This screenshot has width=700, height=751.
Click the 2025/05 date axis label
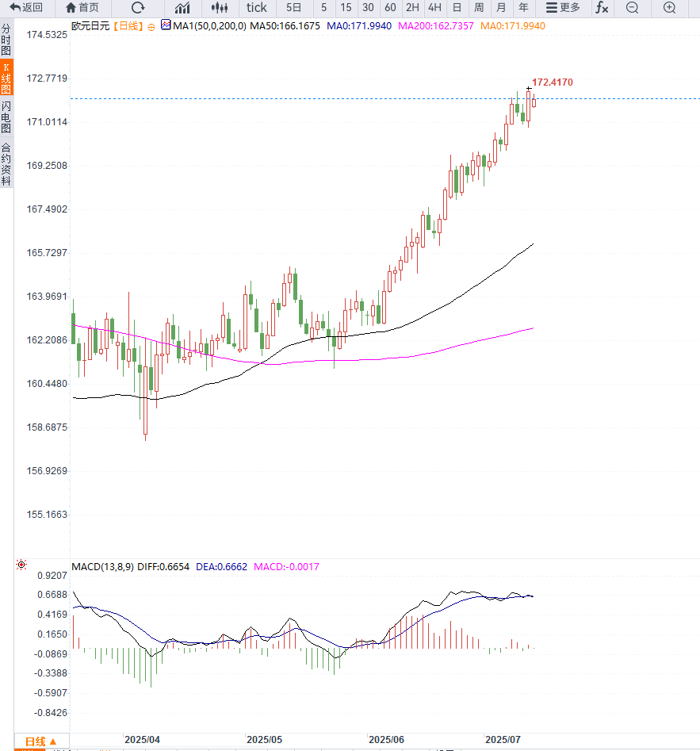264,740
